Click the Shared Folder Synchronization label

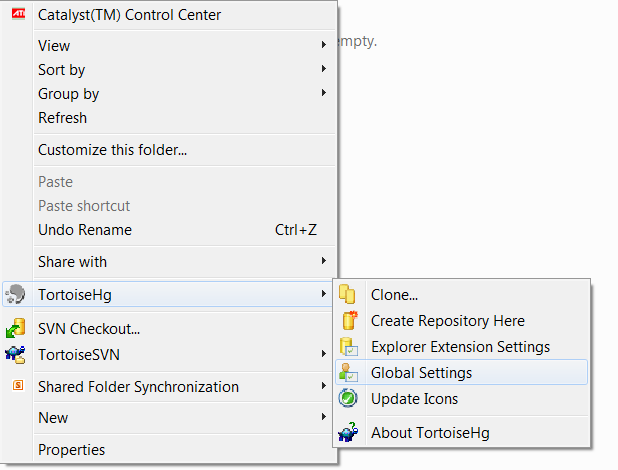[138, 387]
